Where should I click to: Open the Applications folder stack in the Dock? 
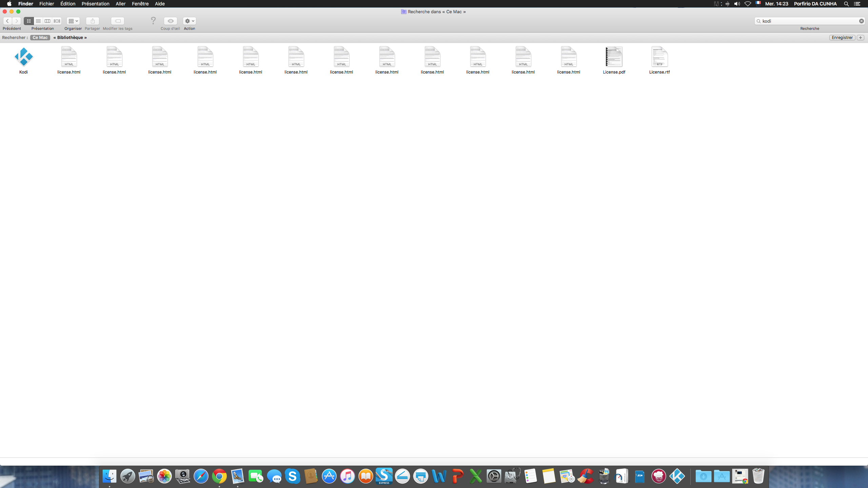point(722,476)
